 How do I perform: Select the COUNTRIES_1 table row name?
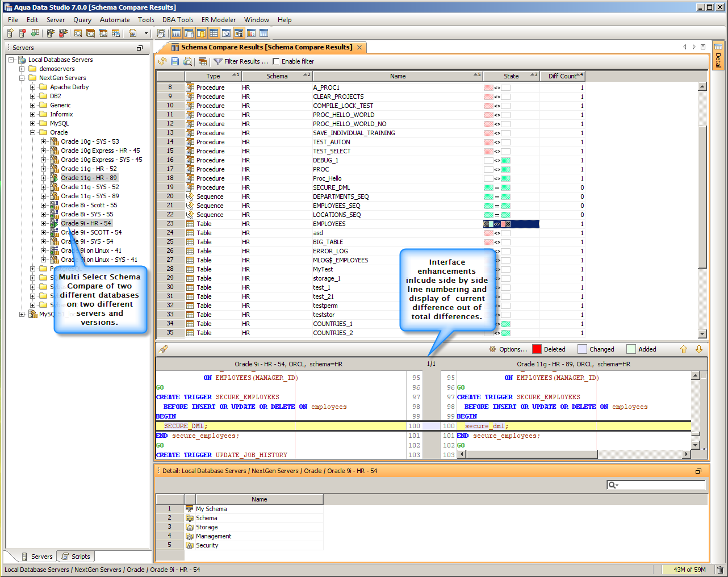pos(333,324)
